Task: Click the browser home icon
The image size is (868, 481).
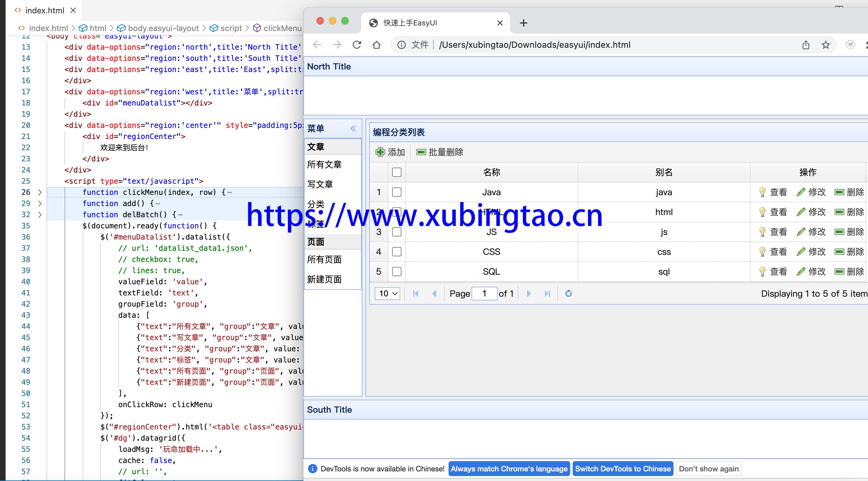Action: 376,45
